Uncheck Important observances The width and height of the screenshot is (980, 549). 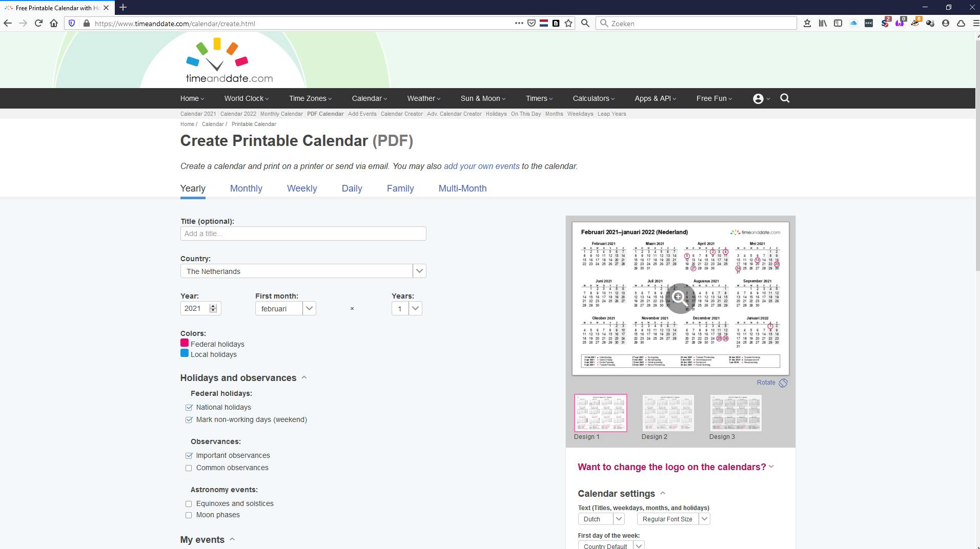point(189,456)
